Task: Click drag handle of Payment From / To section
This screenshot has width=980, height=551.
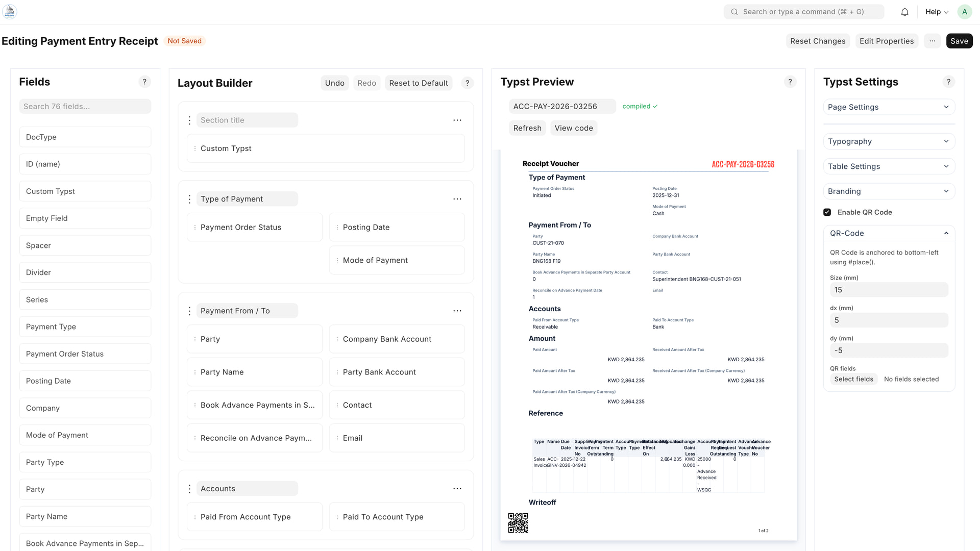Action: point(189,311)
